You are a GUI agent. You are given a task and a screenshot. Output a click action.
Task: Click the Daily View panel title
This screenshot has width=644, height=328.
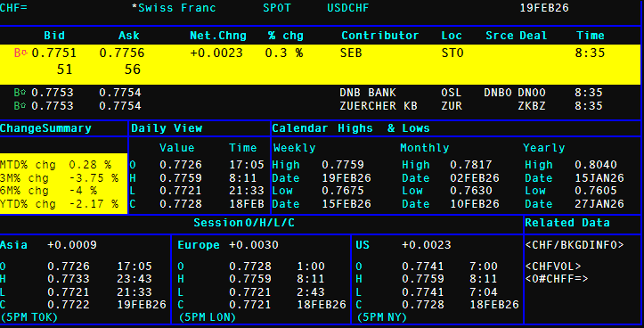[x=167, y=128]
